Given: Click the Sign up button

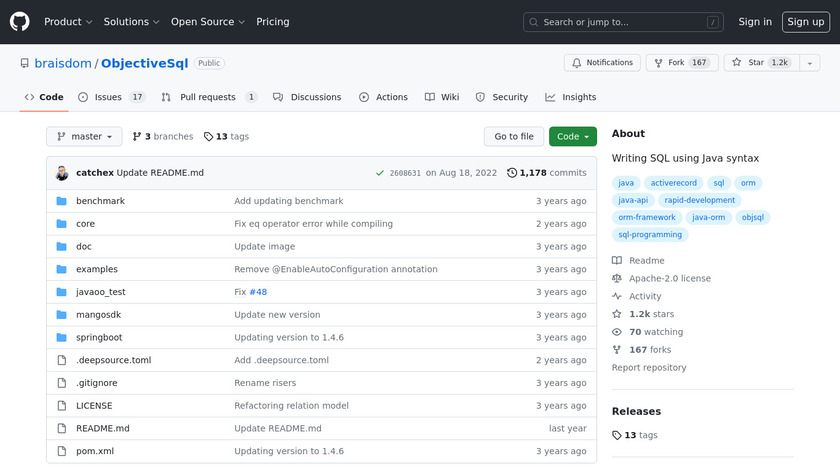Looking at the screenshot, I should pyautogui.click(x=805, y=22).
